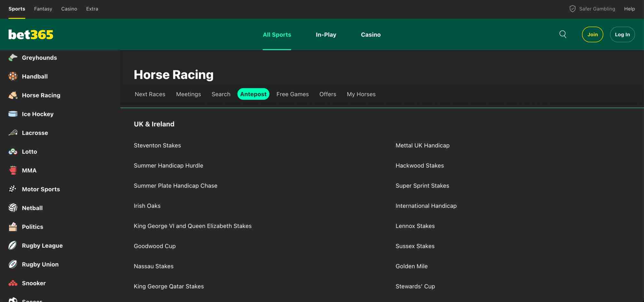Open Stewards' Cup race
The width and height of the screenshot is (644, 302).
(415, 286)
